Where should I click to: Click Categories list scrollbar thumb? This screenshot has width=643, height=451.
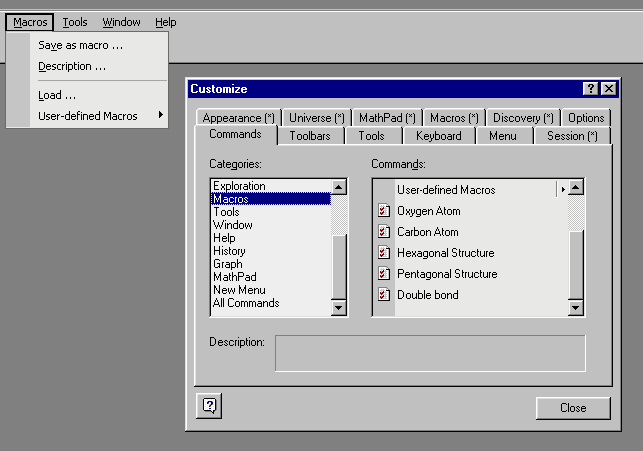coord(339,266)
